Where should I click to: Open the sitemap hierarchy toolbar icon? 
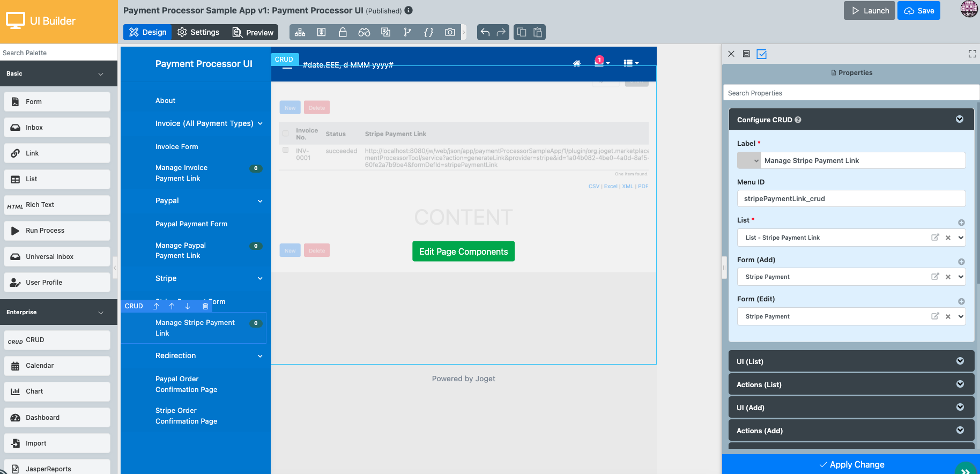point(300,32)
